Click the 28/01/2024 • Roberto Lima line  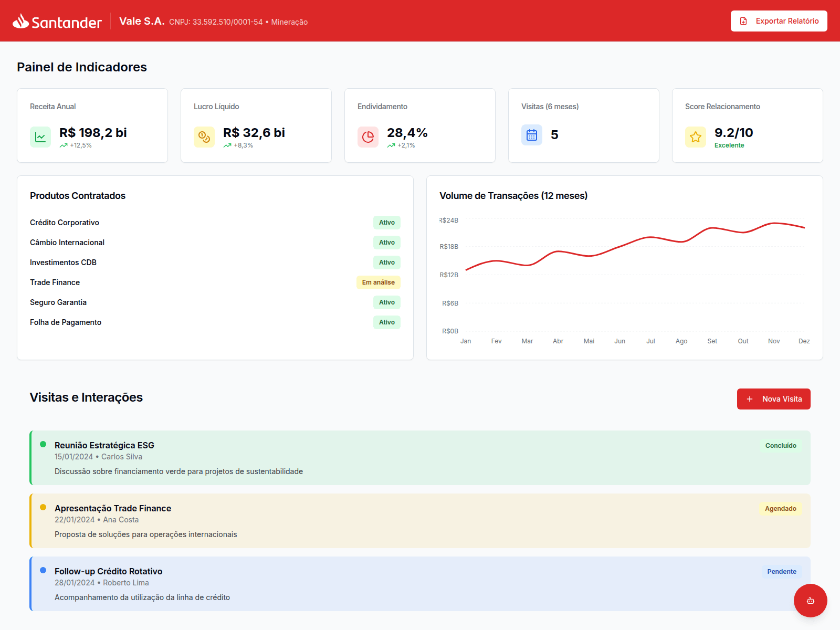pos(102,583)
